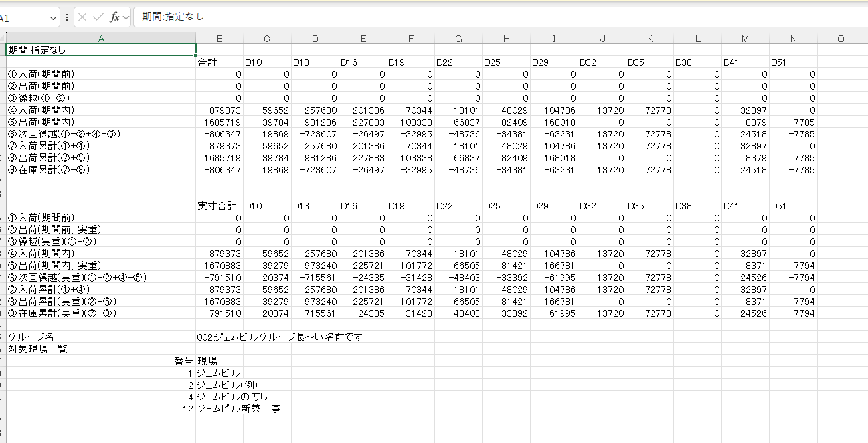The image size is (868, 443).
Task: Select column B header
Action: click(x=219, y=39)
